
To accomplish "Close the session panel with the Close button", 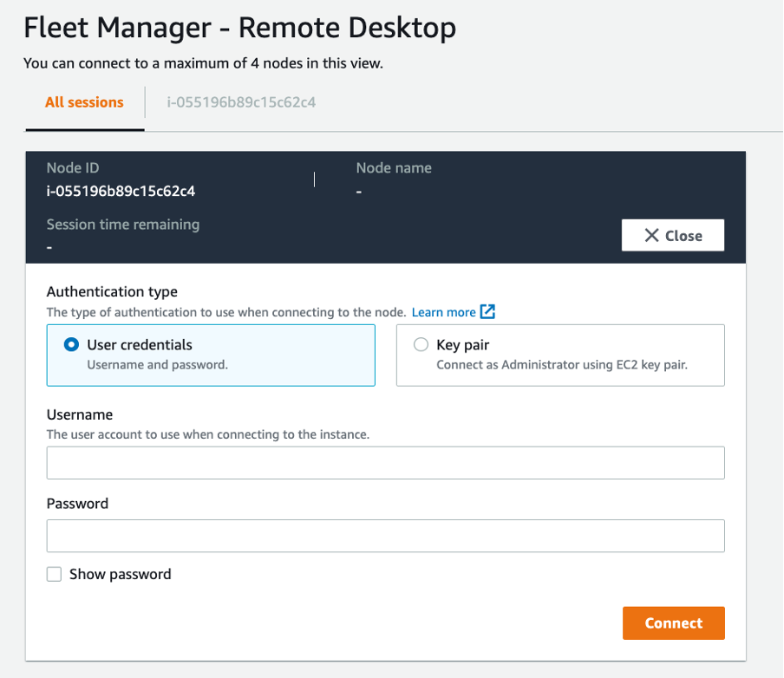I will pyautogui.click(x=672, y=235).
